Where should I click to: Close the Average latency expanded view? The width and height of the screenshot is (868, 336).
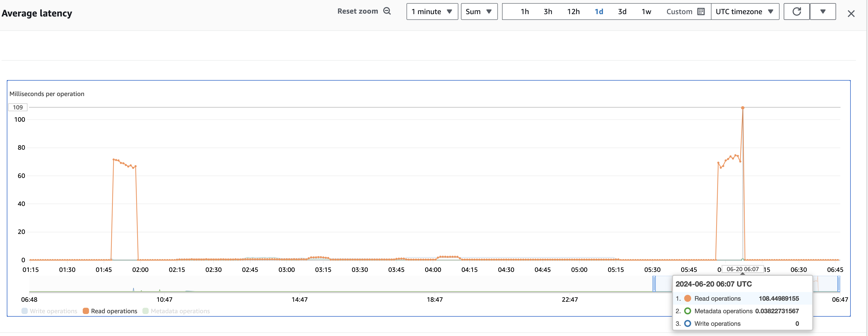[x=851, y=14]
